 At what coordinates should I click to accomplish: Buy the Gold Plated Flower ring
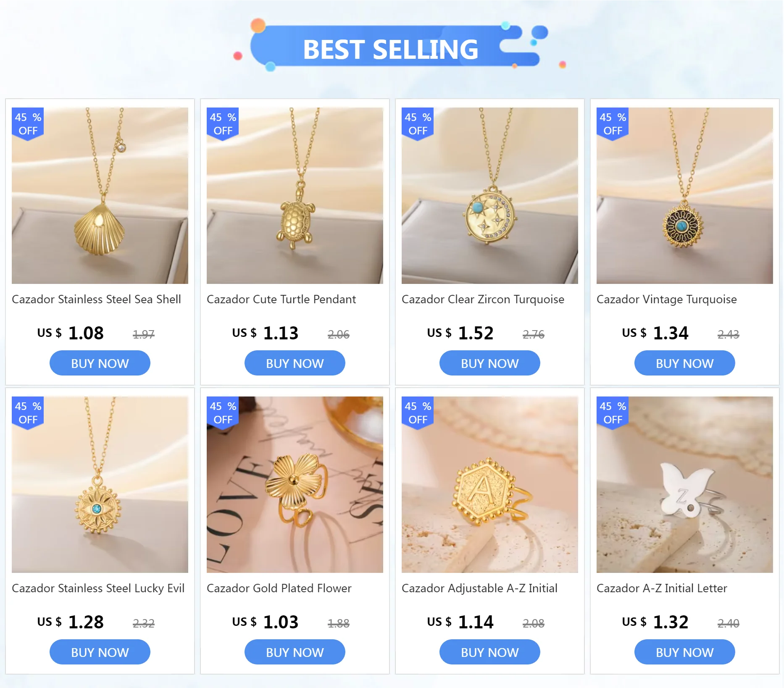pos(295,652)
